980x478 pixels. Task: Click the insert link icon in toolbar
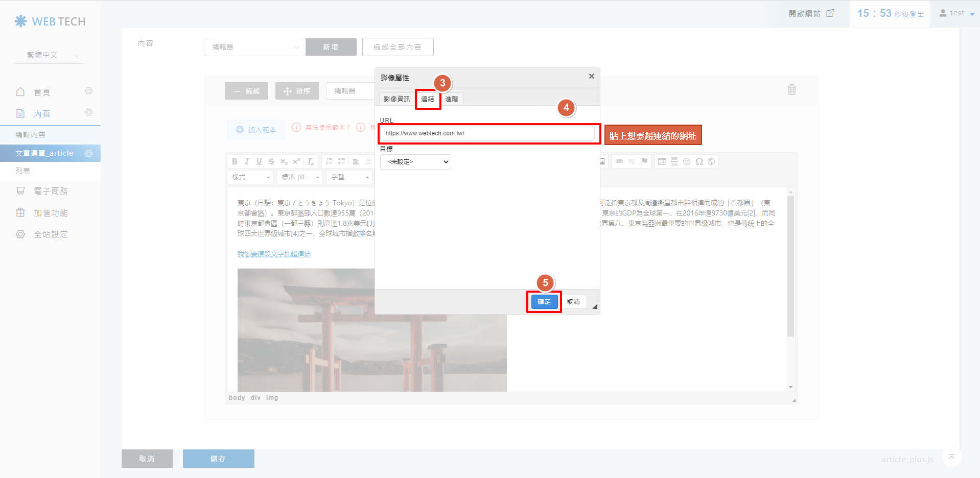tap(619, 161)
